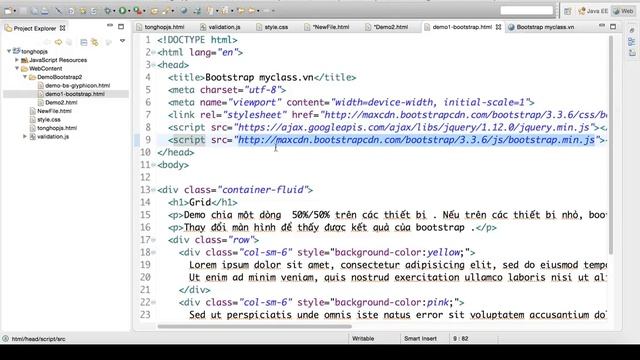The height and width of the screenshot is (360, 640).
Task: Fold the pink col-sm-6 div at line 22
Action: point(153,302)
